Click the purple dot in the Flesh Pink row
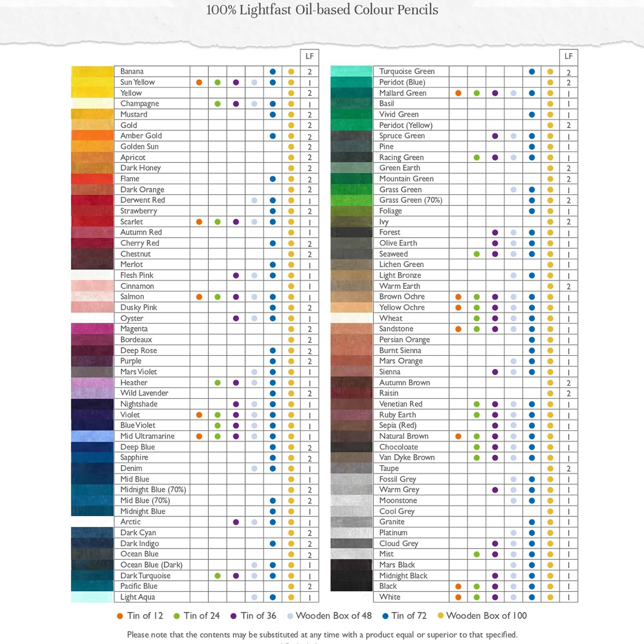This screenshot has height=644, width=644. point(236,275)
